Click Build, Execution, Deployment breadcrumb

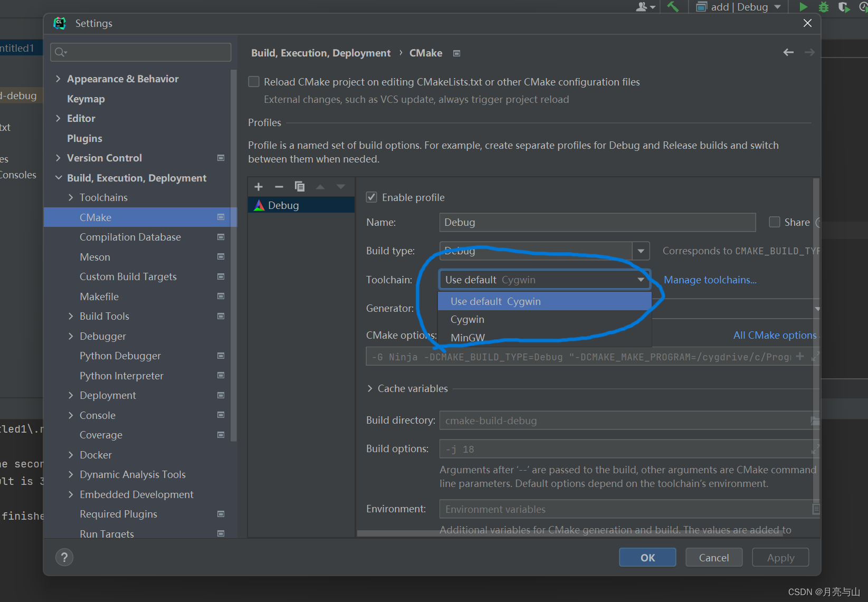click(x=321, y=53)
